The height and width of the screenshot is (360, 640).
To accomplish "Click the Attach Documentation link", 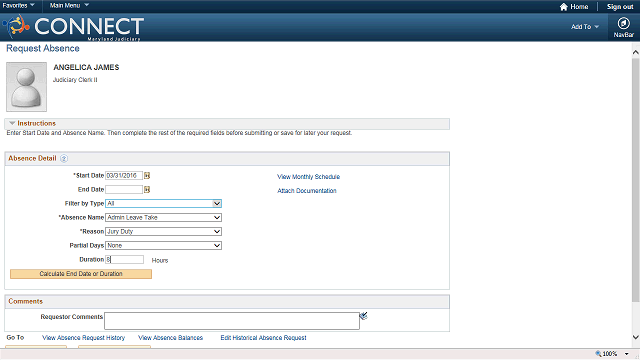I will 307,191.
